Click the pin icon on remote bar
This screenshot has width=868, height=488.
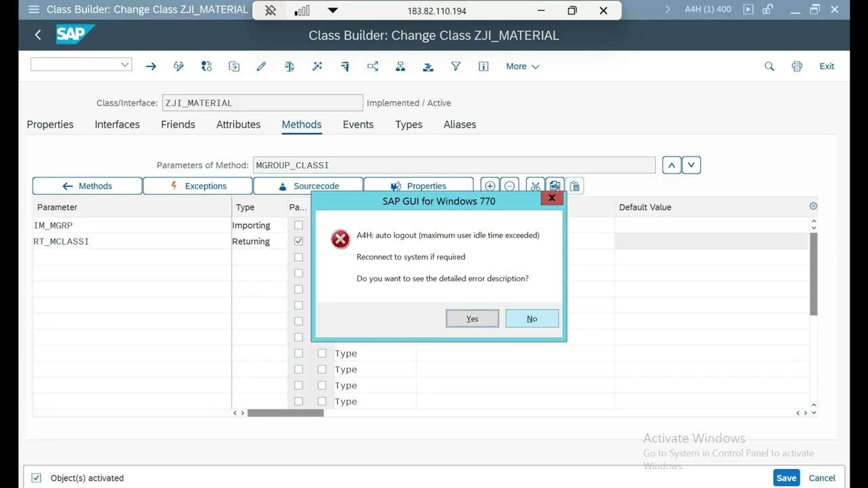[x=271, y=11]
